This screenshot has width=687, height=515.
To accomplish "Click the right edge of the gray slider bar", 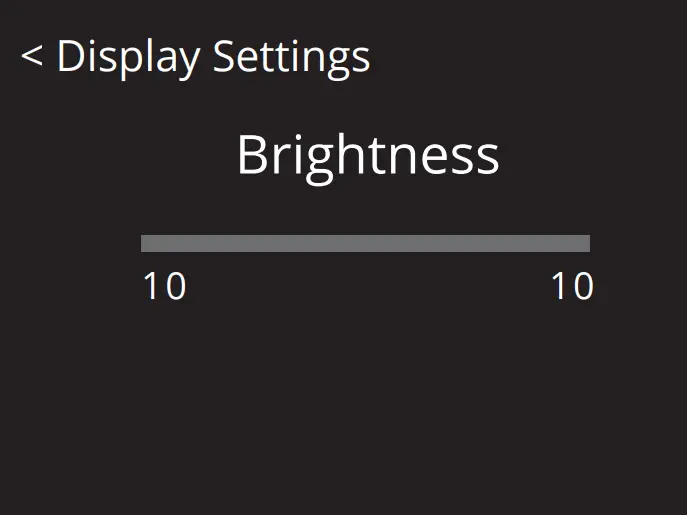I will tap(586, 243).
